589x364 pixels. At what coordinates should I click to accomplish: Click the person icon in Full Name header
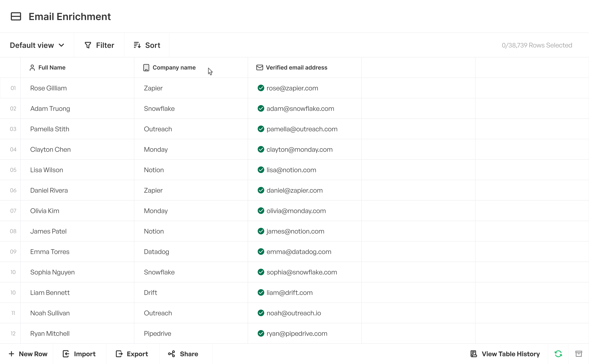point(32,68)
